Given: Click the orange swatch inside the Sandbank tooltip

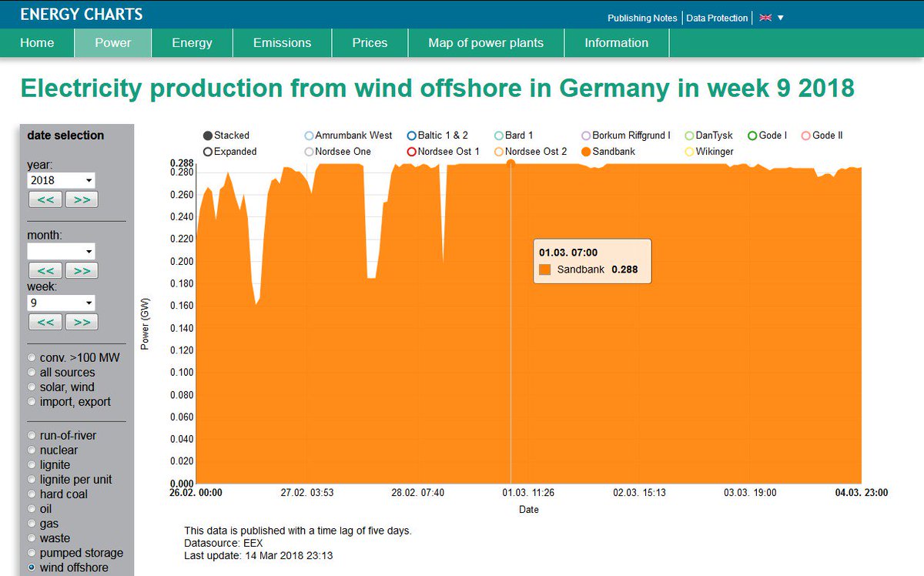Looking at the screenshot, I should [544, 271].
